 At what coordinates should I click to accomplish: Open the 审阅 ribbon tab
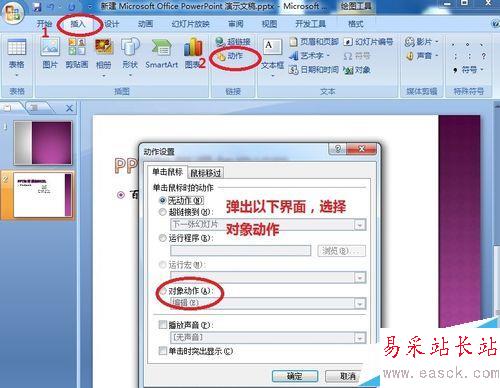click(x=236, y=24)
